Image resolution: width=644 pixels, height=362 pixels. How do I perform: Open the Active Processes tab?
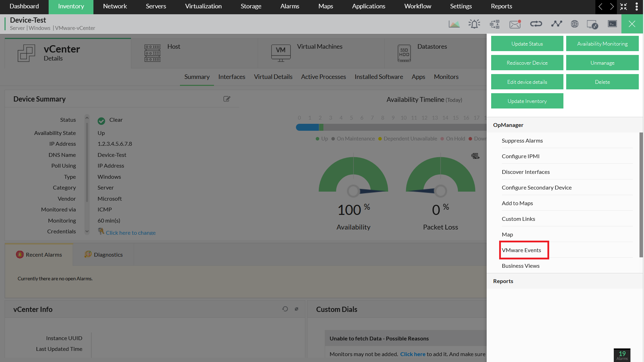pyautogui.click(x=323, y=77)
